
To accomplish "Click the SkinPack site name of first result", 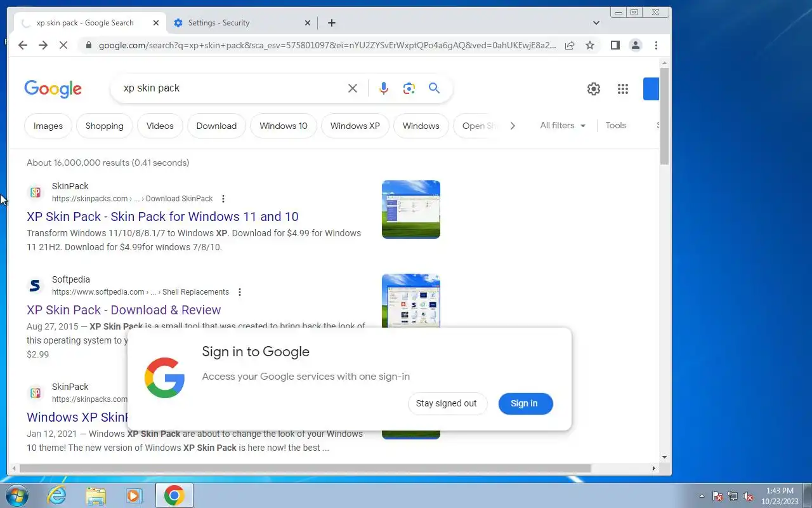I will pos(70,186).
